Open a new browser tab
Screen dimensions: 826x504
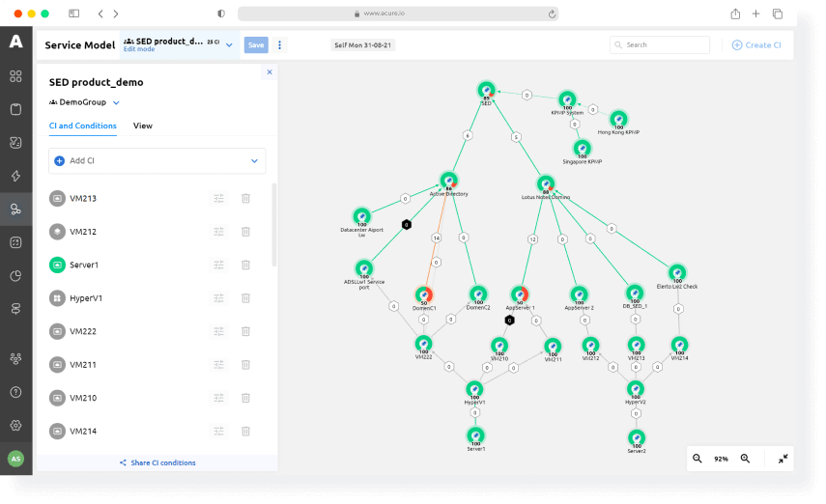tap(755, 14)
